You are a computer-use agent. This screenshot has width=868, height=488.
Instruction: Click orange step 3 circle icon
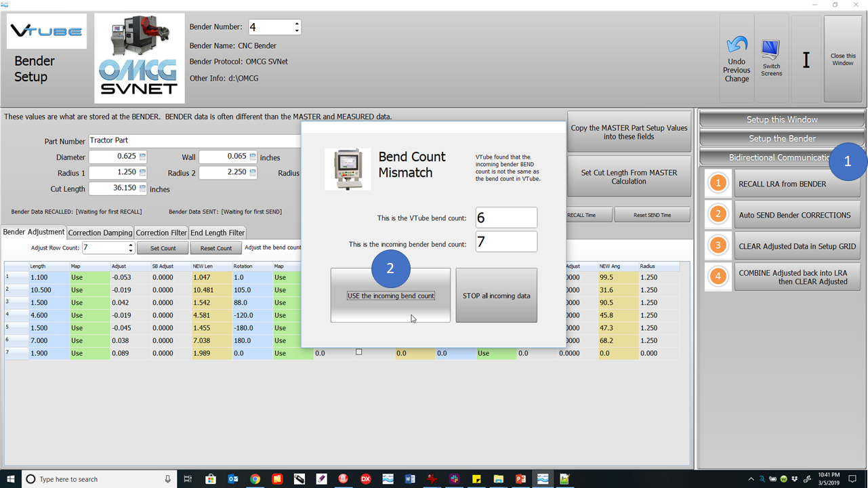click(718, 246)
